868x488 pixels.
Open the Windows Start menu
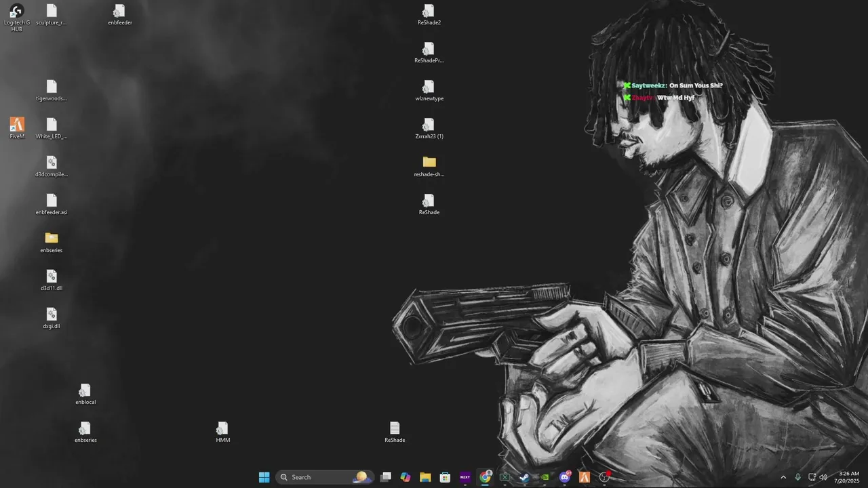tap(264, 477)
